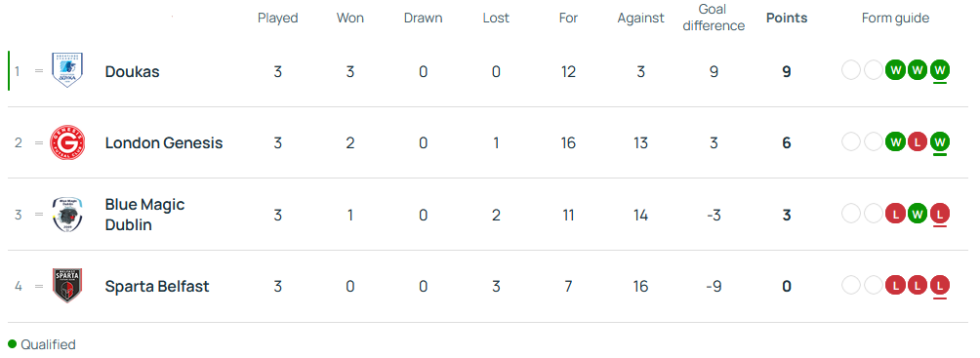
Task: Click Blue Magic Dublin's first L form badge
Action: coord(895,214)
